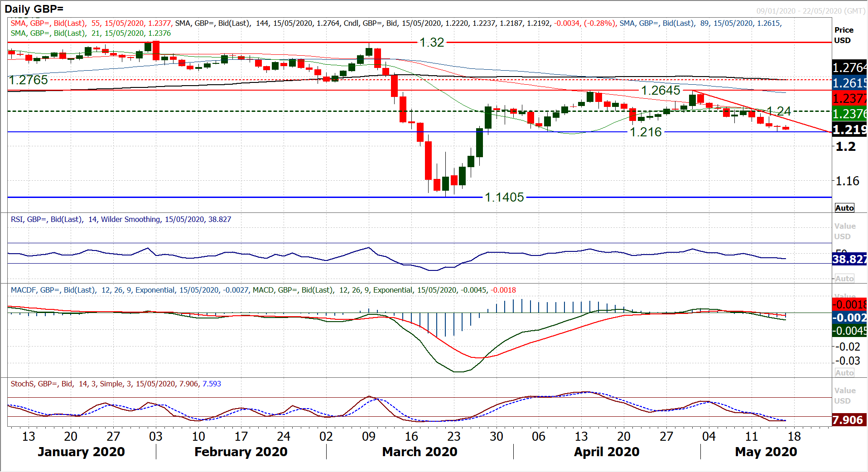Click the MACDF indicator legend text
The image size is (868, 472).
[x=263, y=290]
